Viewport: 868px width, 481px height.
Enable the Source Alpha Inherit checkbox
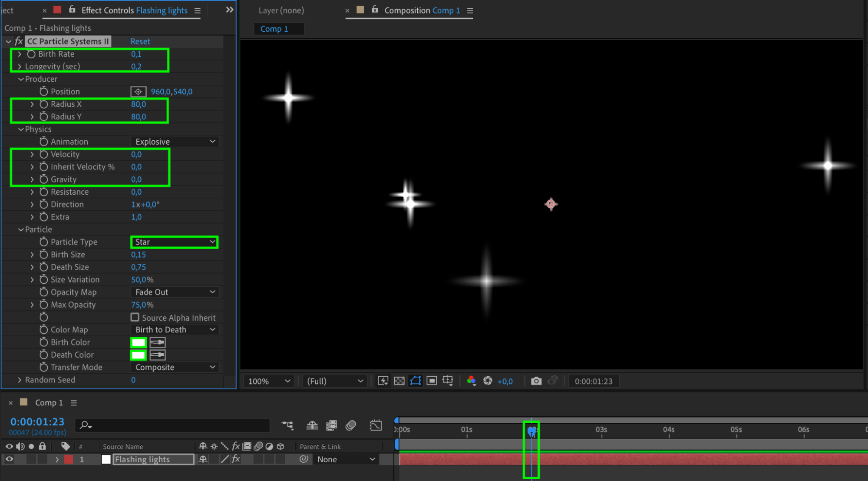pos(135,317)
